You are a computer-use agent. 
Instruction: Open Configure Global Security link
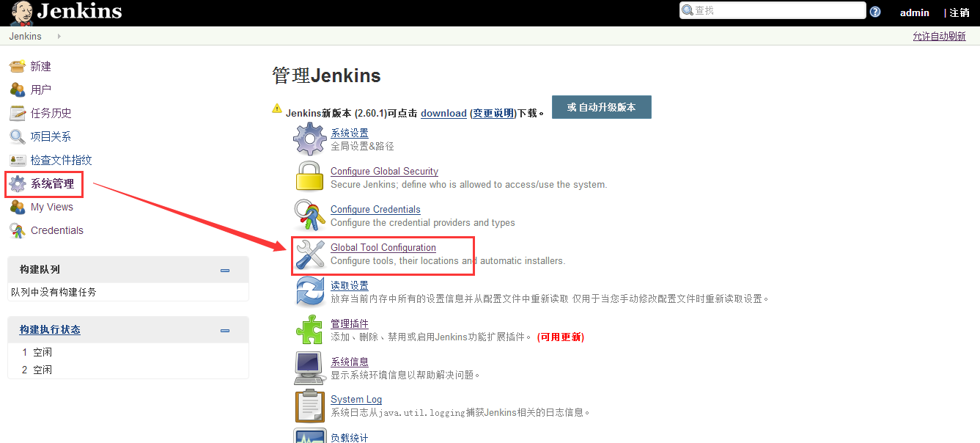384,171
